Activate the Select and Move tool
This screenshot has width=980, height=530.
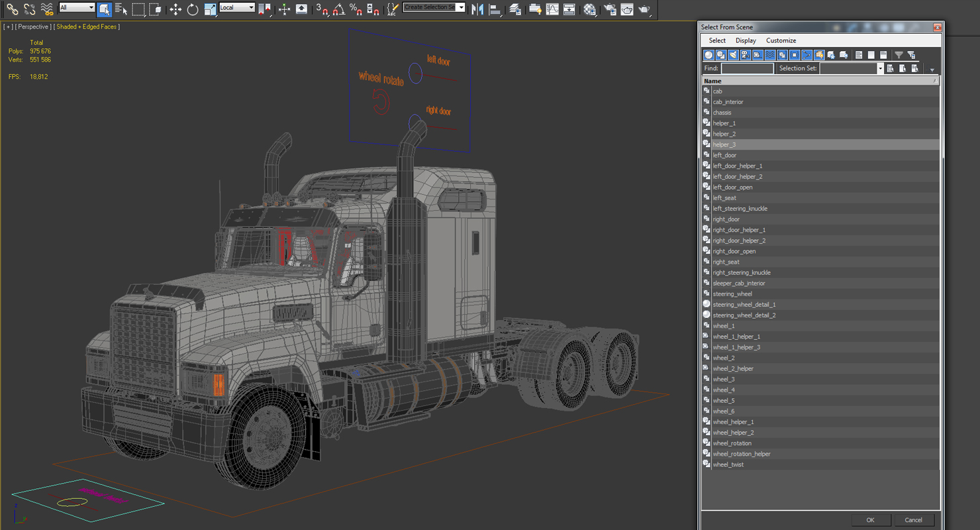[x=175, y=9]
